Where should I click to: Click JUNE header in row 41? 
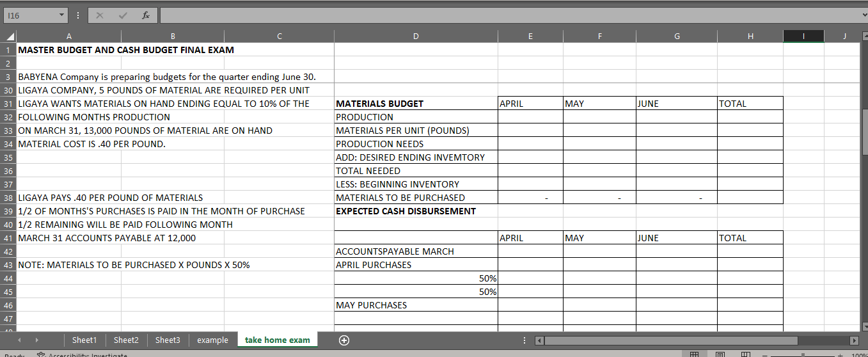click(x=676, y=238)
